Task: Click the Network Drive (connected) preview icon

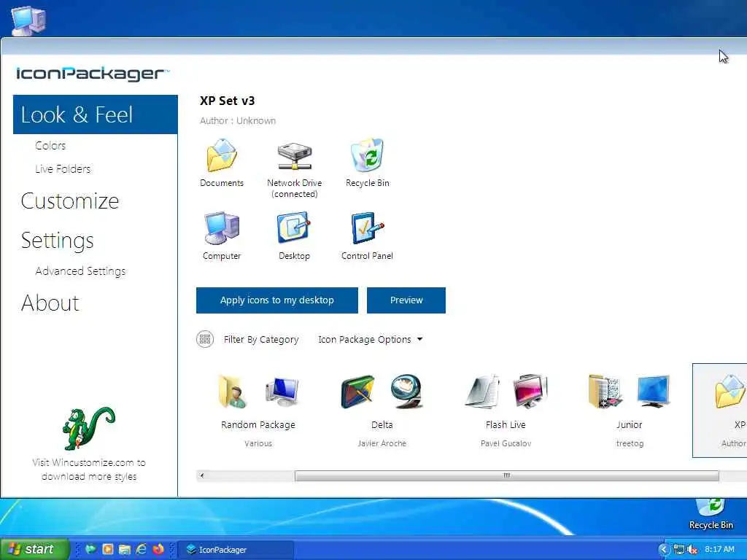Action: point(295,156)
